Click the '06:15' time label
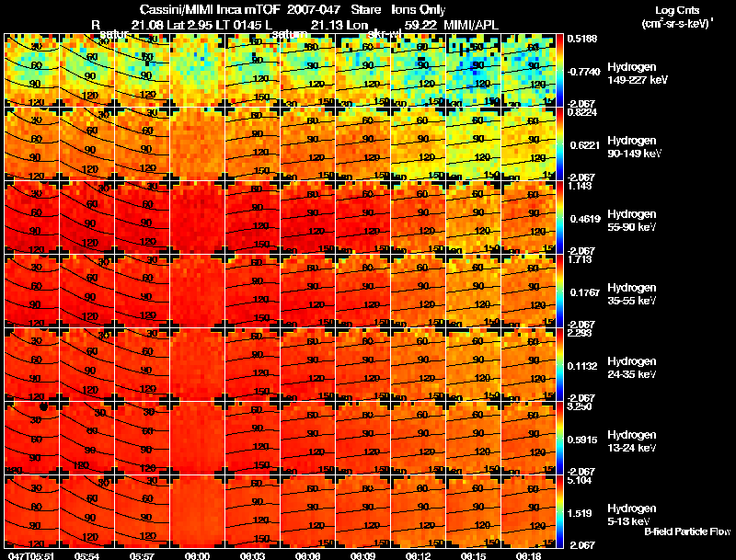The height and width of the screenshot is (560, 736). 473,555
